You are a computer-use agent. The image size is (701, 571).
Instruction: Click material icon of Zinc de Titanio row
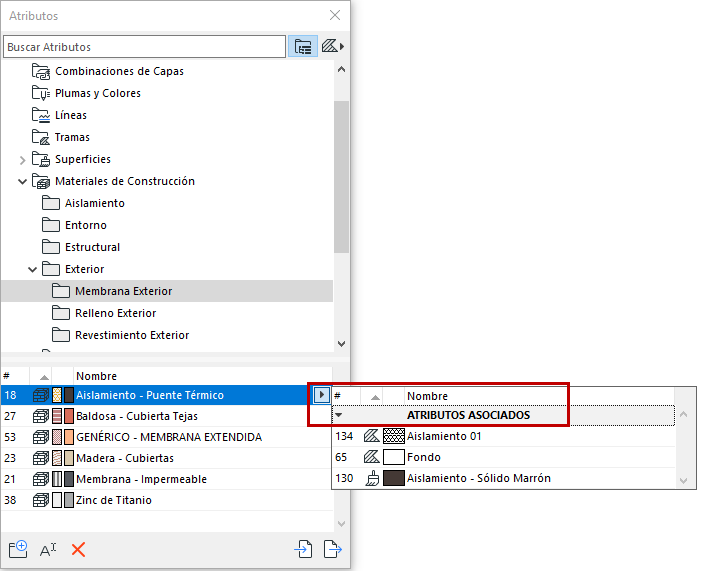pyautogui.click(x=41, y=500)
